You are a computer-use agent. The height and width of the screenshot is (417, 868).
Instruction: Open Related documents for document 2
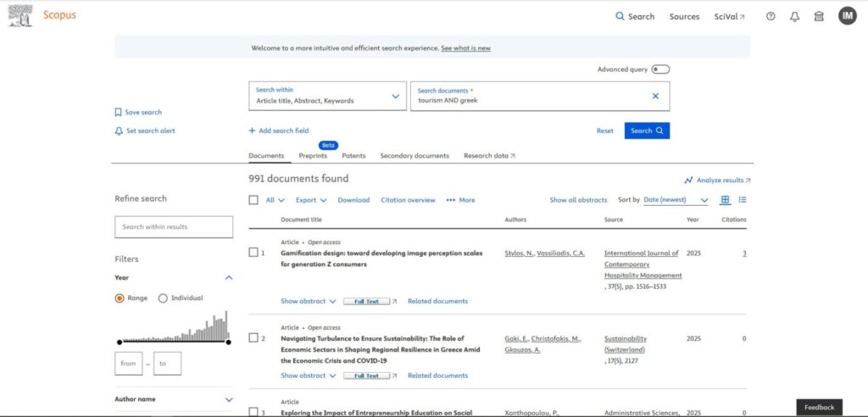438,375
